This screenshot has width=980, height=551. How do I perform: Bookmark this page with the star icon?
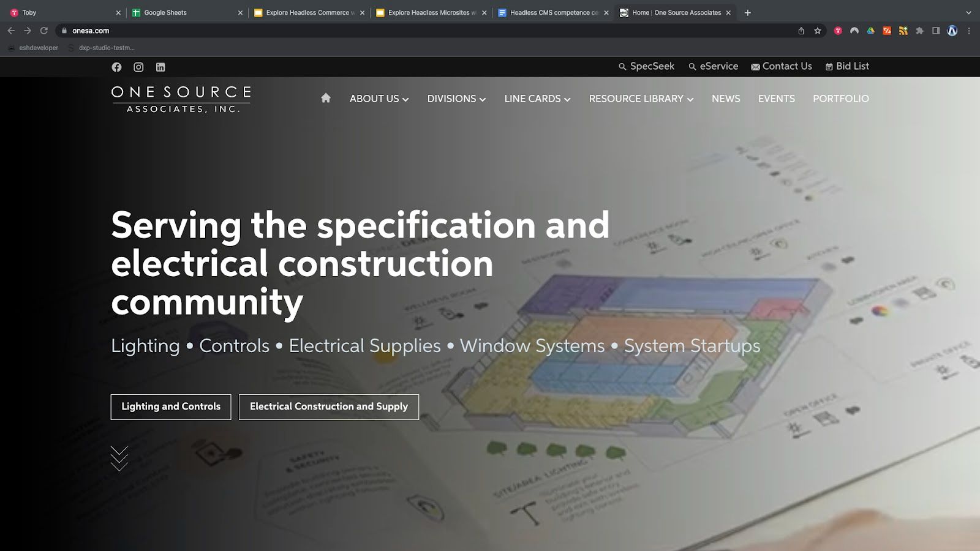[x=818, y=31]
